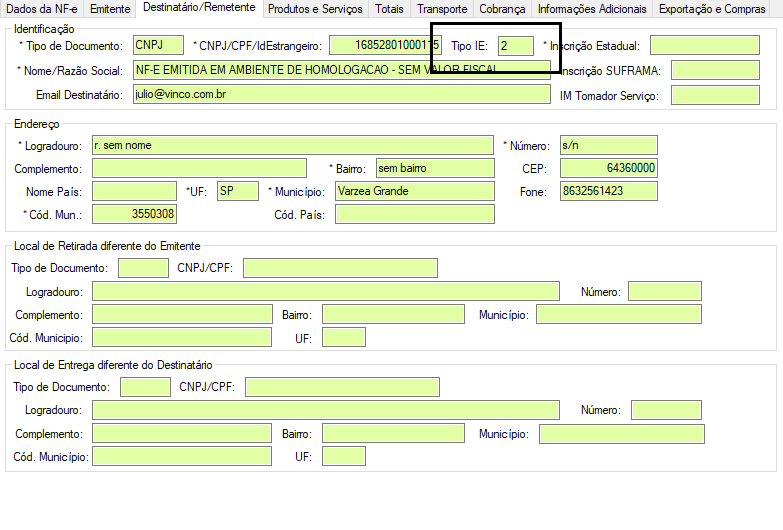Viewport: 783px width, 530px height.
Task: Focus the Nome/Razão Social field
Action: [x=341, y=70]
